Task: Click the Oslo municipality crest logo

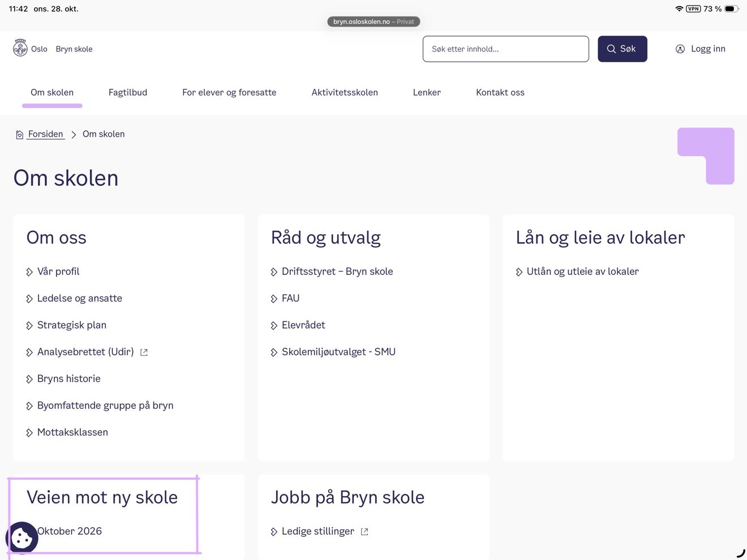Action: [x=20, y=48]
